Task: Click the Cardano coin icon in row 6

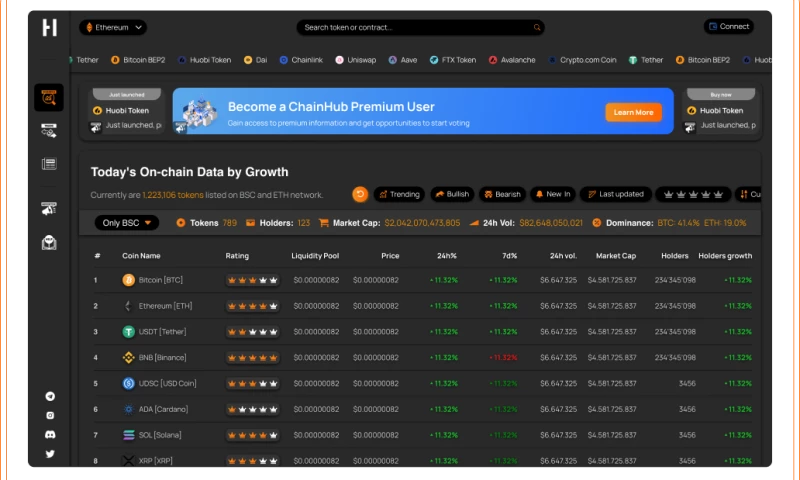Action: tap(129, 409)
